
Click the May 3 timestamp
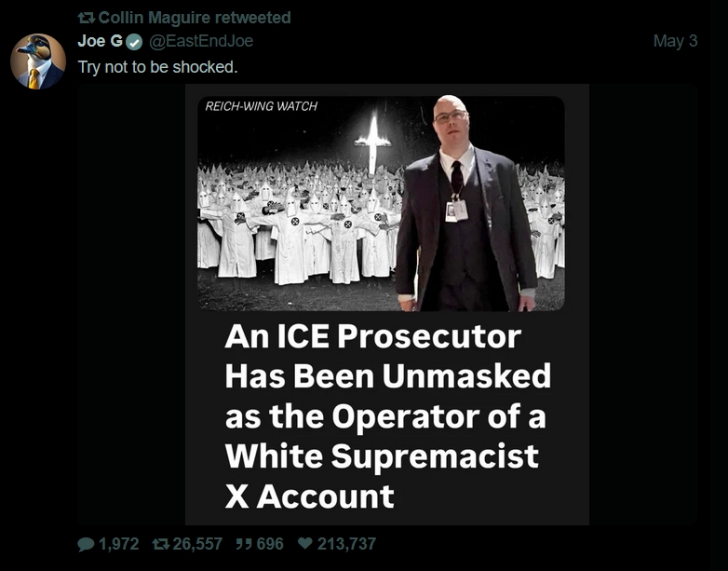pos(675,41)
